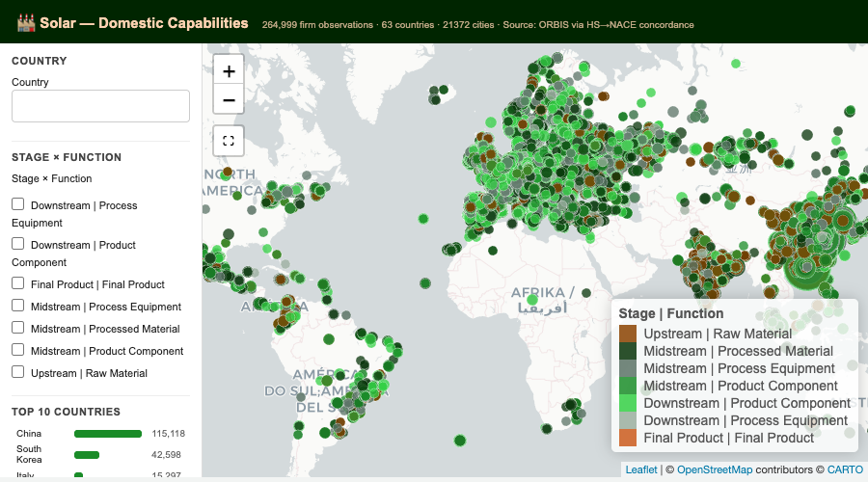Tick Final Product | Final Product checkbox
868x482 pixels.
(x=17, y=283)
